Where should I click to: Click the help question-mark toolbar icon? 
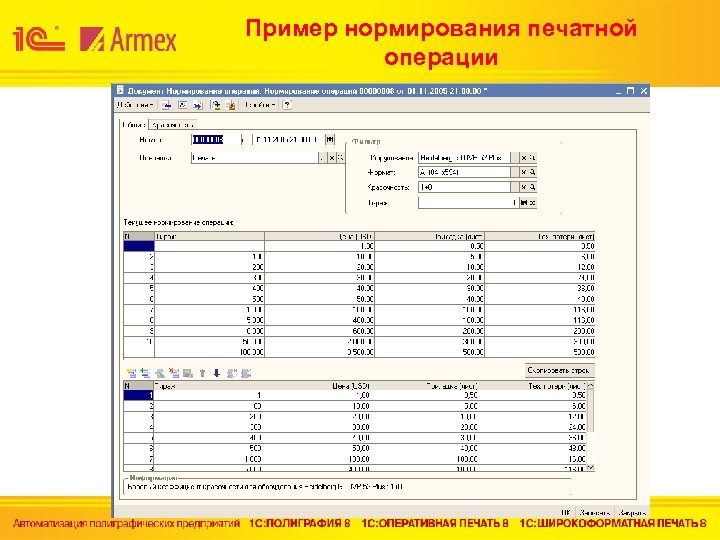pyautogui.click(x=287, y=105)
